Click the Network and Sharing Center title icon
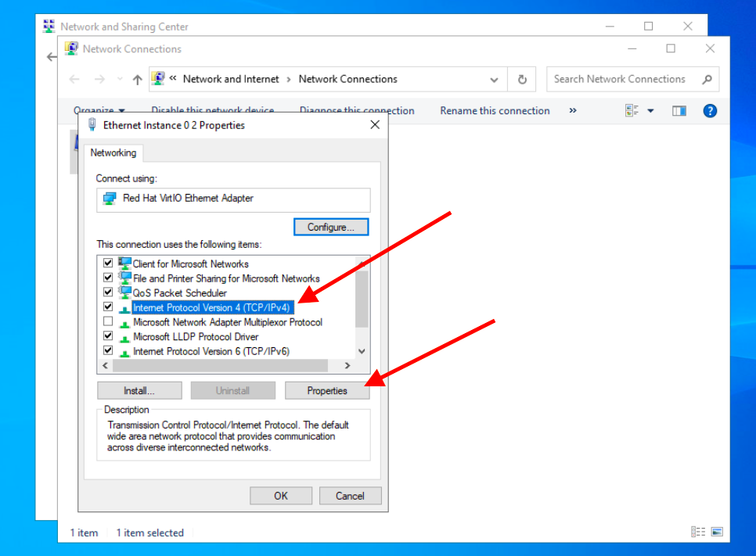This screenshot has height=556, width=756. pos(49,26)
